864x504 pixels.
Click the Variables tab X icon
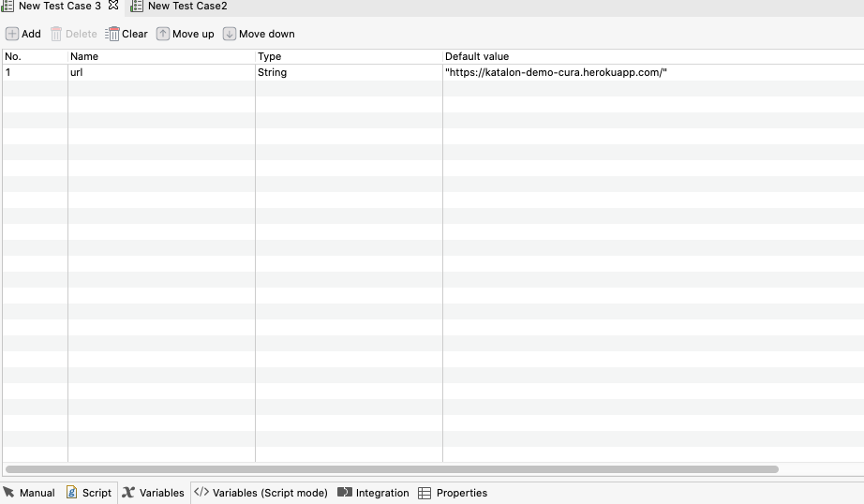(x=128, y=493)
